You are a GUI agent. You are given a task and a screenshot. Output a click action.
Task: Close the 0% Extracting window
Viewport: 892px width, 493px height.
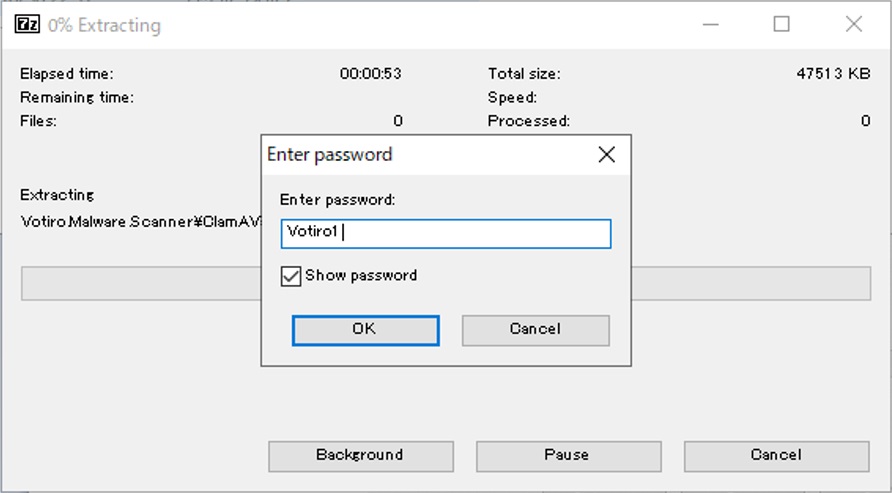pos(854,24)
